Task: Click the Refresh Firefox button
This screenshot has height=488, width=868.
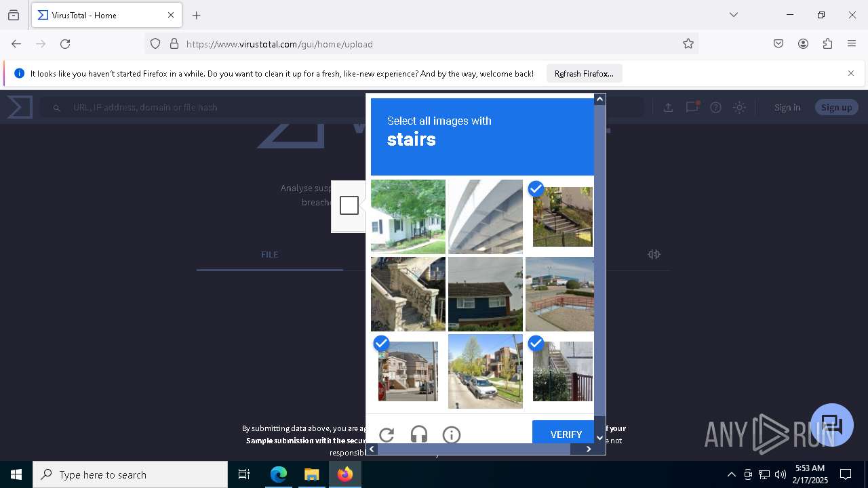Action: coord(584,73)
